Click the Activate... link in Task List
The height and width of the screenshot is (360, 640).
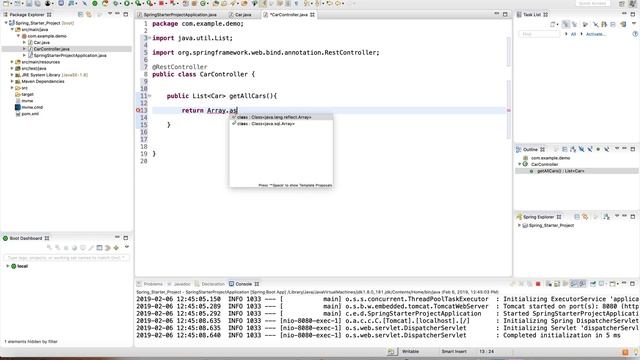coord(596,34)
